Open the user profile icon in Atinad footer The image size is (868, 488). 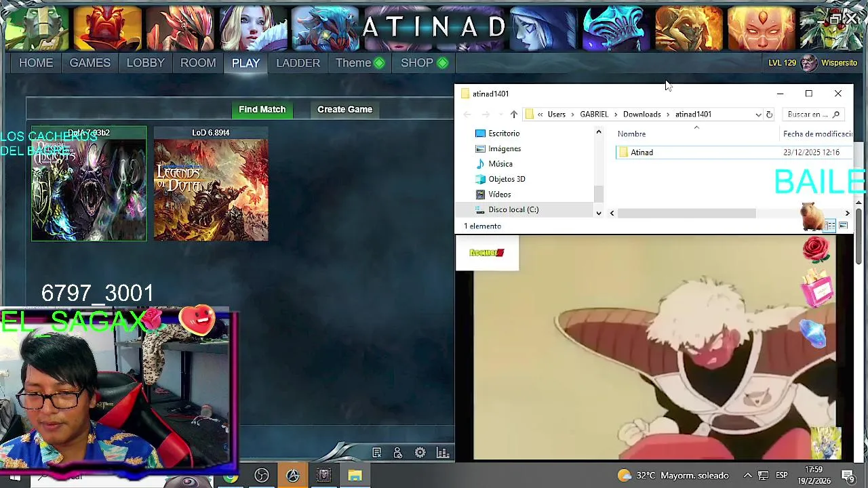398,453
